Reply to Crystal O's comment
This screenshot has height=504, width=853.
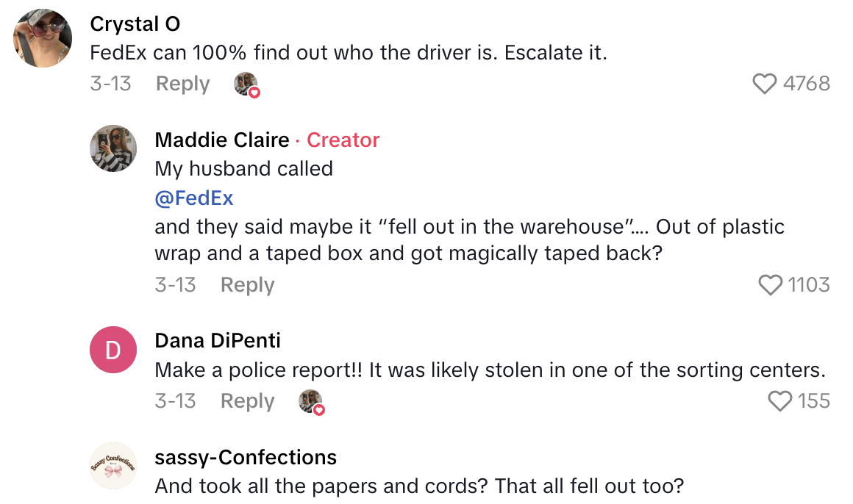tap(182, 84)
